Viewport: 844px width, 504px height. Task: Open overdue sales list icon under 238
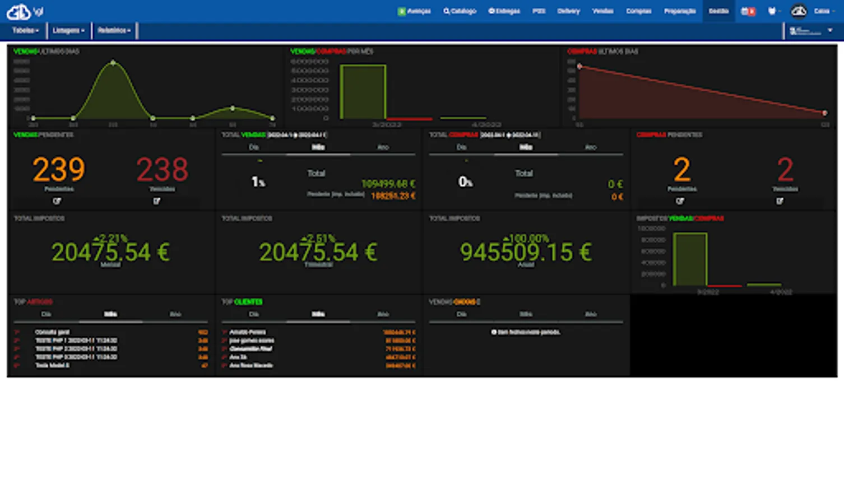click(x=157, y=201)
